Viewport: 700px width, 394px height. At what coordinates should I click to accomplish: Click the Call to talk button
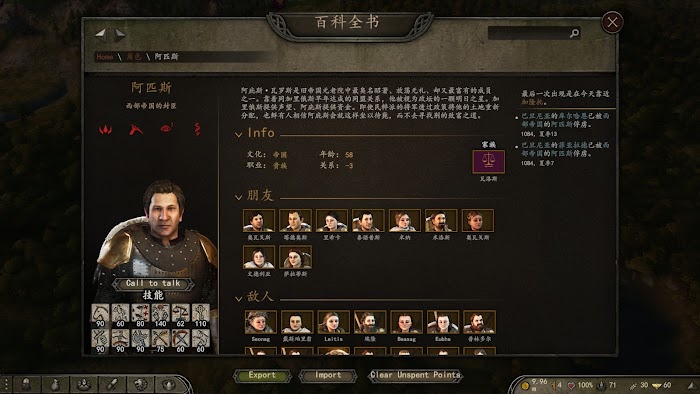coord(153,283)
